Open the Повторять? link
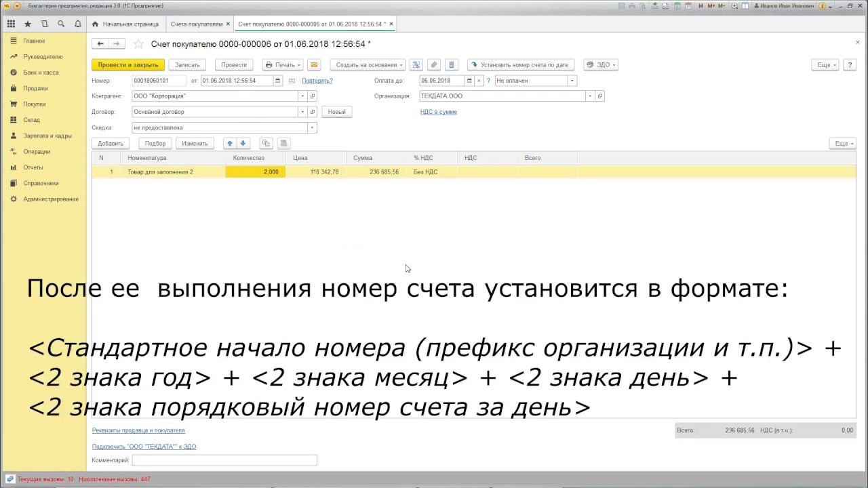Image resolution: width=868 pixels, height=488 pixels. click(317, 81)
